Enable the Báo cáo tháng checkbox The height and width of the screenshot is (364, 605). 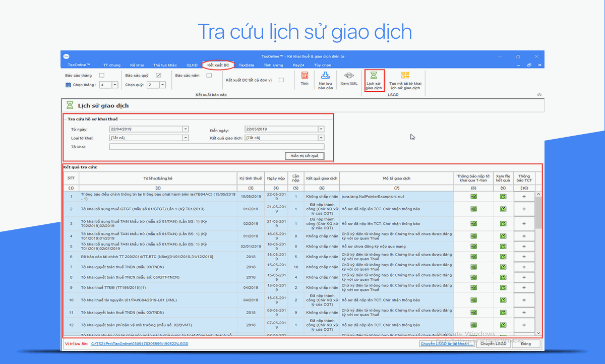[102, 76]
